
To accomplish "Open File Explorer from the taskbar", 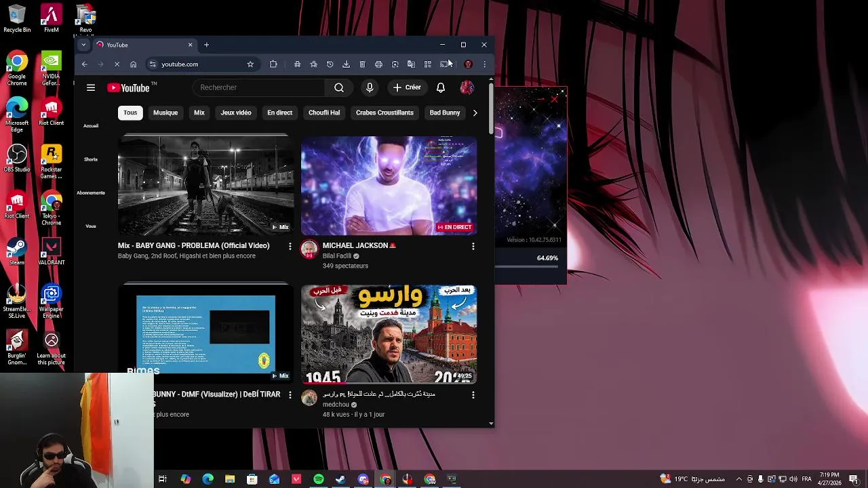I will (230, 479).
